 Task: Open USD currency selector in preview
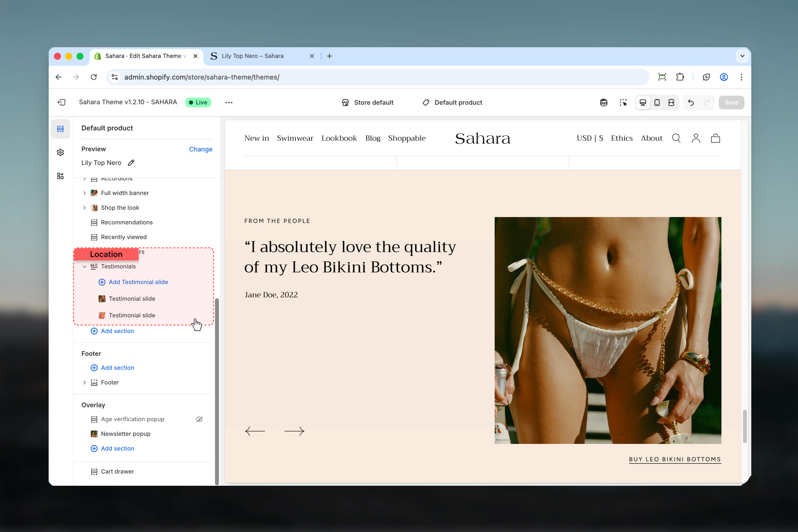(x=589, y=138)
